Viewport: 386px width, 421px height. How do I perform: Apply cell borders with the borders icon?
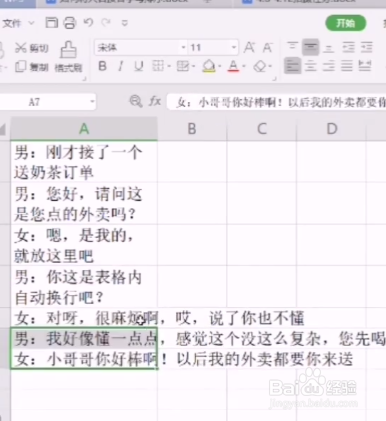158,66
